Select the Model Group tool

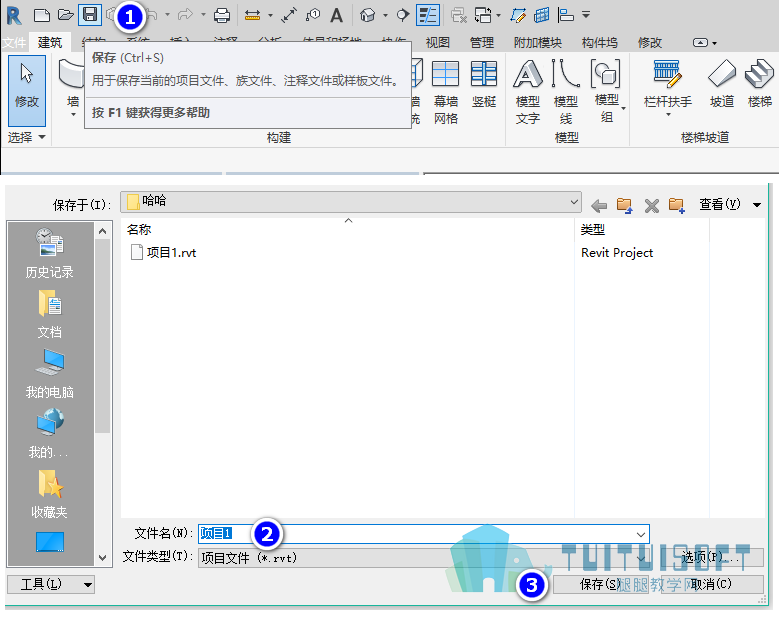[606, 91]
